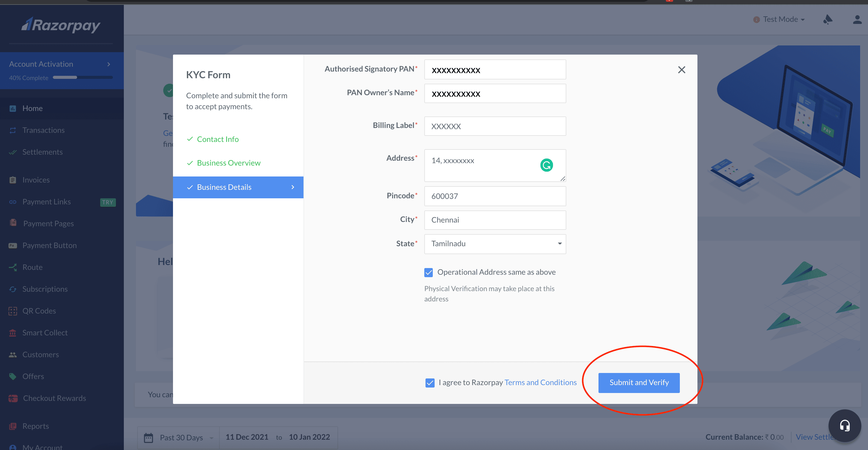Go to the Contact Info step
Image resolution: width=868 pixels, height=450 pixels.
[218, 139]
